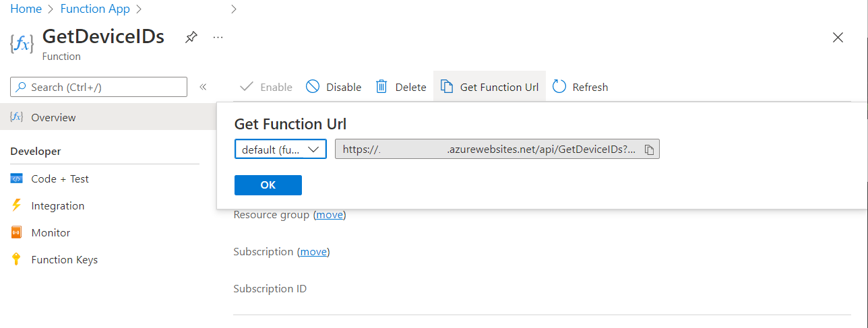Viewport: 868px width, 328px height.
Task: Click the GetDeviceIDs function fx icon
Action: point(22,44)
